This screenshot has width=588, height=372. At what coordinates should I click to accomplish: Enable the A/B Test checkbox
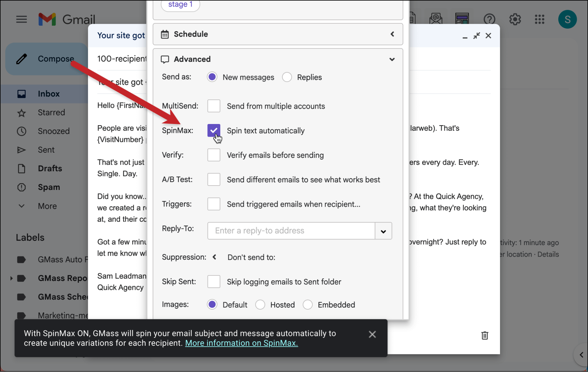click(214, 179)
